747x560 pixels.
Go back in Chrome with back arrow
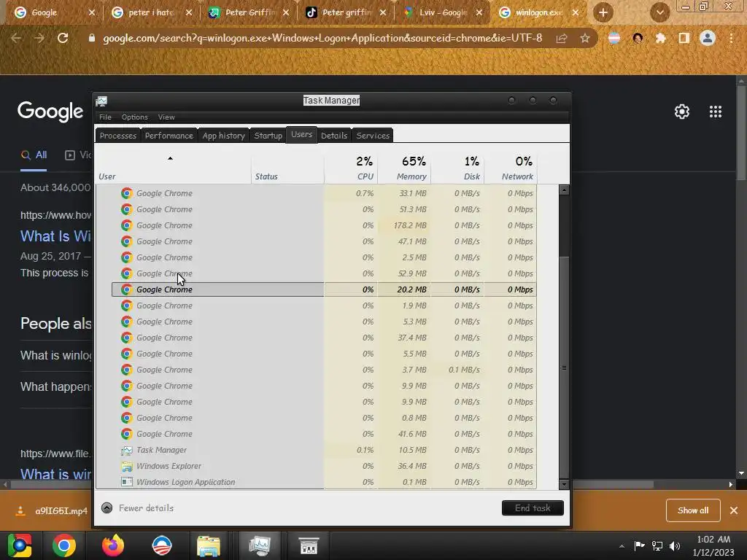point(16,38)
